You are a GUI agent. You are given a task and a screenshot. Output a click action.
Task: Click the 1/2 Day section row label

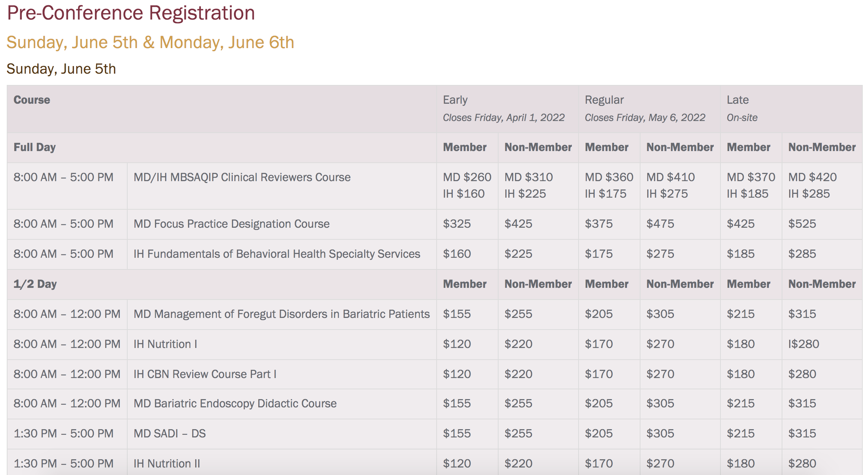(35, 284)
